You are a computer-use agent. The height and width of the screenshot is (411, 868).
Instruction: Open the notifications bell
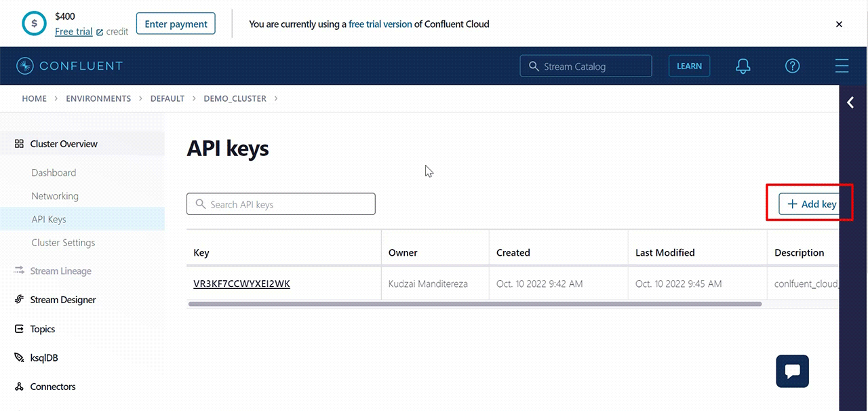coord(743,66)
